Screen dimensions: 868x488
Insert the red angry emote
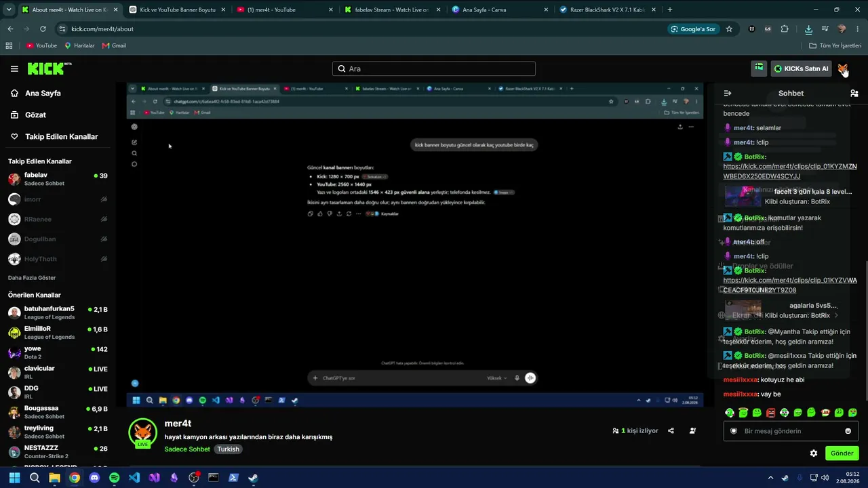pyautogui.click(x=770, y=413)
